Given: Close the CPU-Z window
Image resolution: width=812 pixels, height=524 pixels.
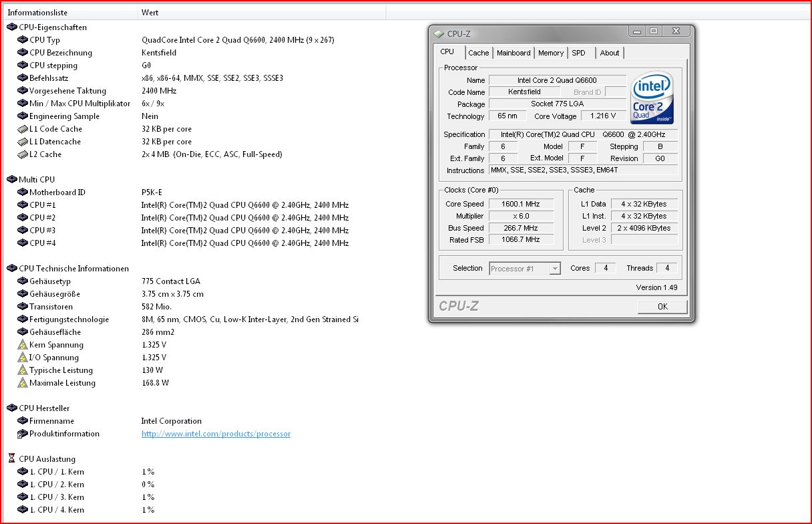Looking at the screenshot, I should (675, 31).
